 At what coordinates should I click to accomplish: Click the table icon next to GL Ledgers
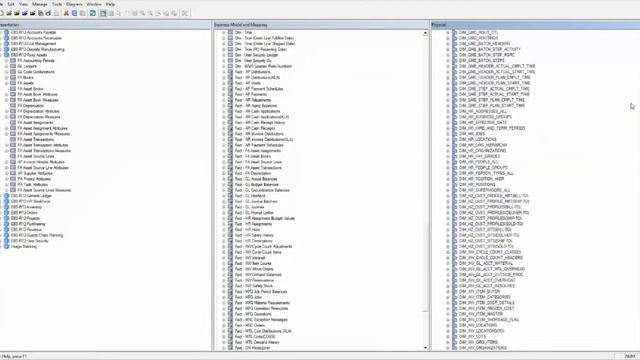pos(13,66)
